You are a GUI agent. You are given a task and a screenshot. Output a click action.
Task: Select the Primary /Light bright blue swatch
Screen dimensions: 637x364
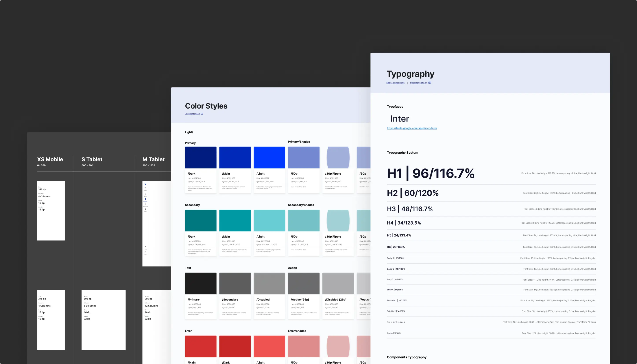click(x=269, y=157)
